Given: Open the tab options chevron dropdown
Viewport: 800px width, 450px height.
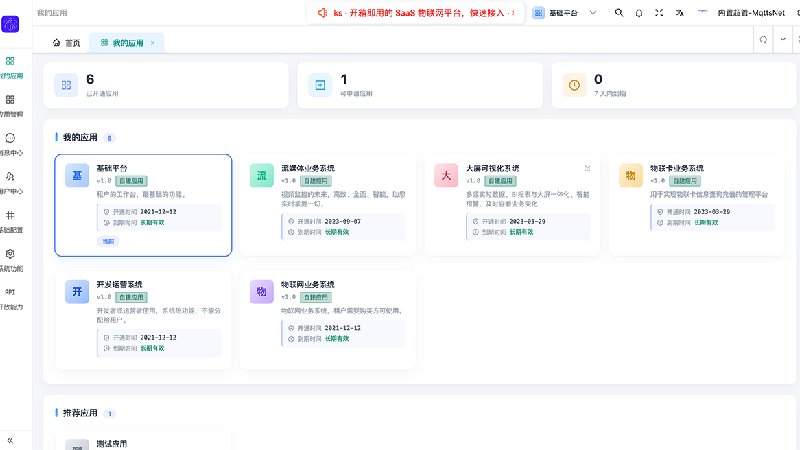Looking at the screenshot, I should (x=783, y=40).
